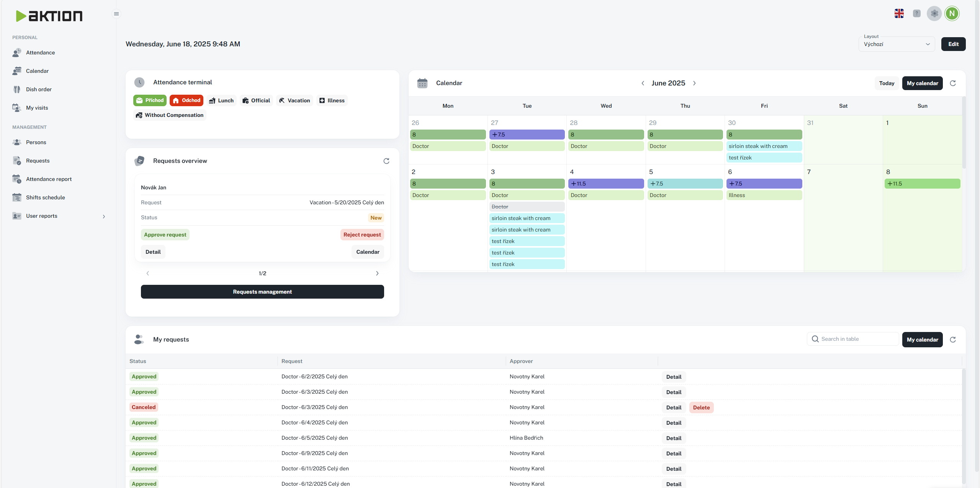Refresh the Requests overview panel
The image size is (980, 488).
pos(386,161)
